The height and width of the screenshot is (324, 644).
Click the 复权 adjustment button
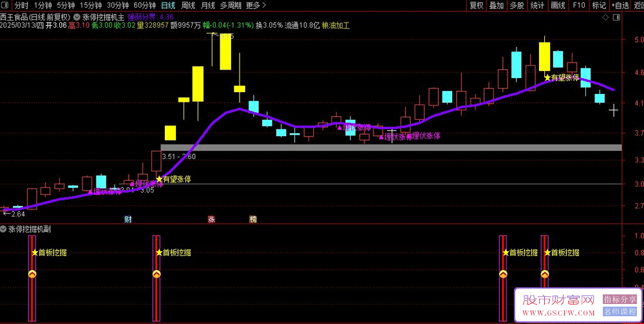(x=477, y=5)
